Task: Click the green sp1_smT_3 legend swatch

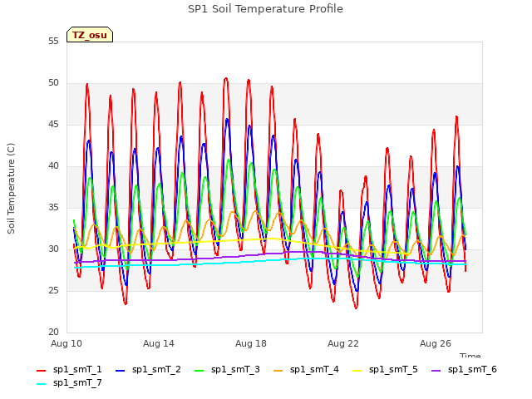Action: point(199,371)
